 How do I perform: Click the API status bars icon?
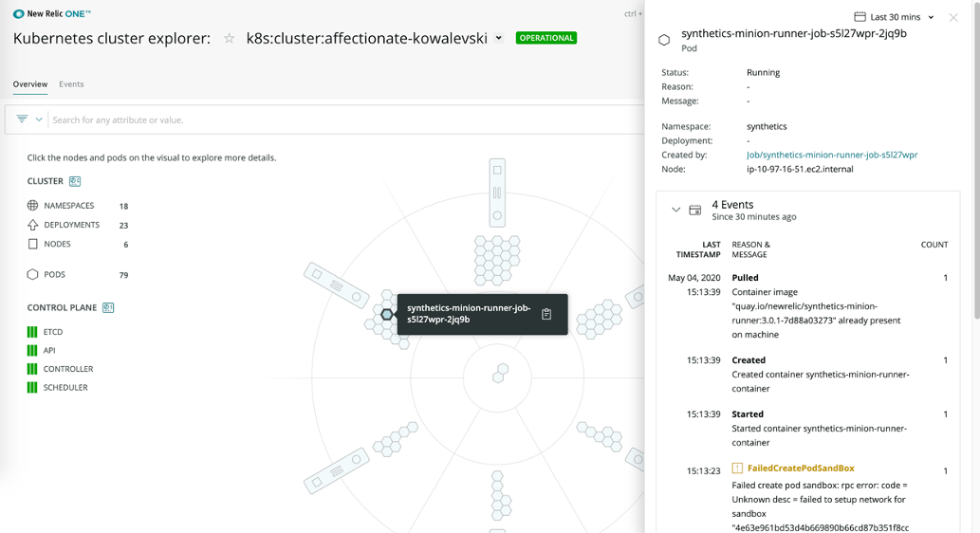click(x=32, y=351)
